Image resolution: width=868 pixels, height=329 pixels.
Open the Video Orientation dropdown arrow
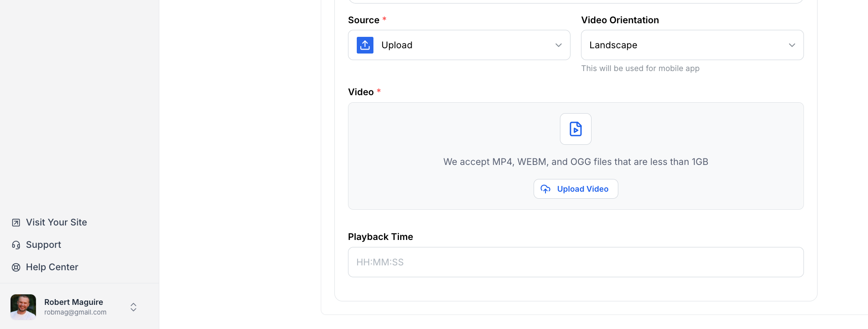point(792,45)
